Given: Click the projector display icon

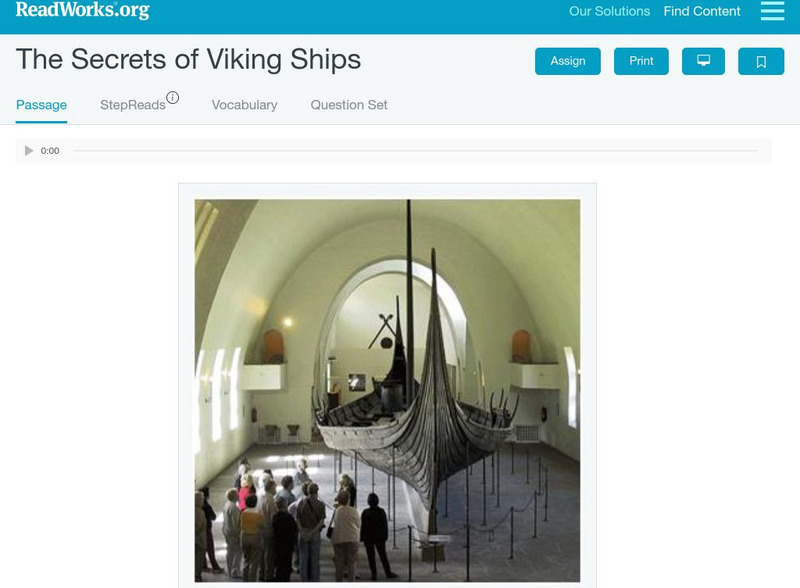Looking at the screenshot, I should point(705,60).
